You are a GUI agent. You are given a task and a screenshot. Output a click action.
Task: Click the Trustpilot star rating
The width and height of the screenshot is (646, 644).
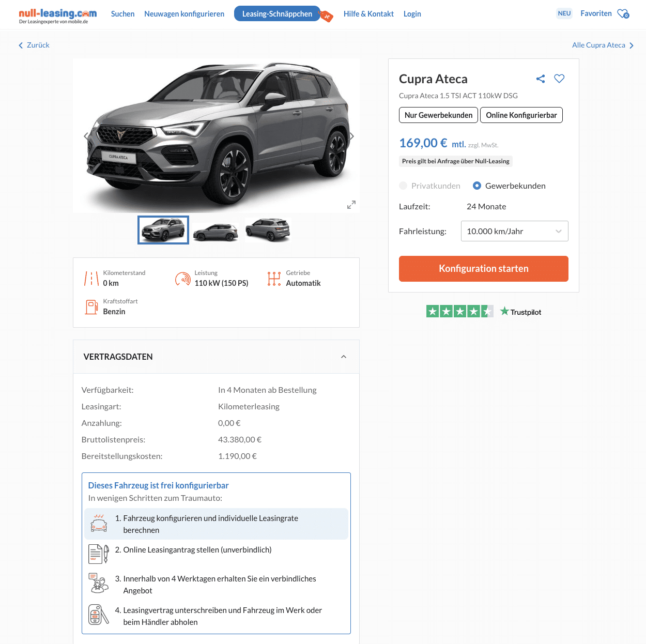point(459,312)
